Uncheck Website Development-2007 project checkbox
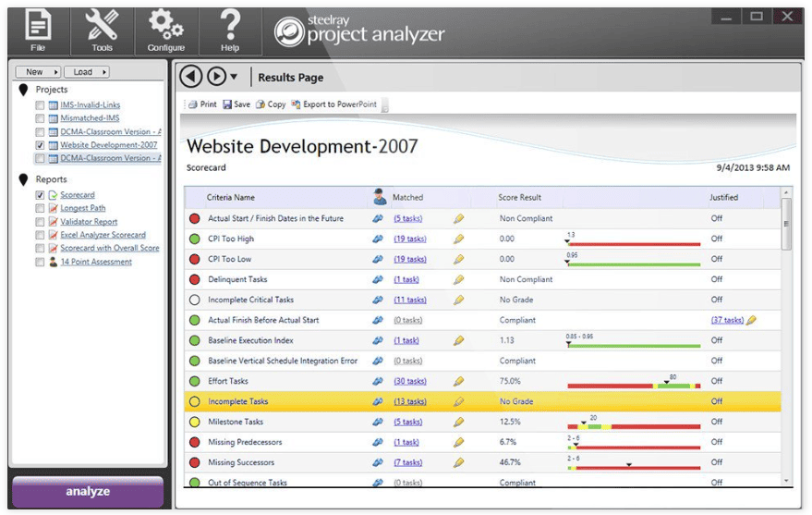 tap(40, 145)
